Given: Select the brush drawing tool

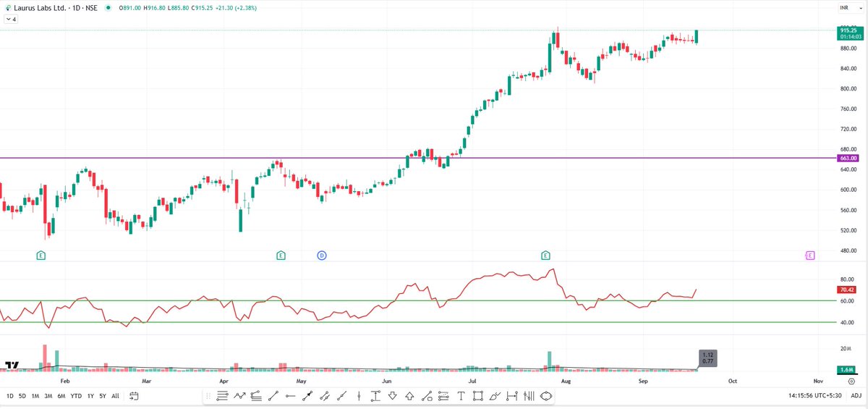Looking at the screenshot, I should 494,396.
